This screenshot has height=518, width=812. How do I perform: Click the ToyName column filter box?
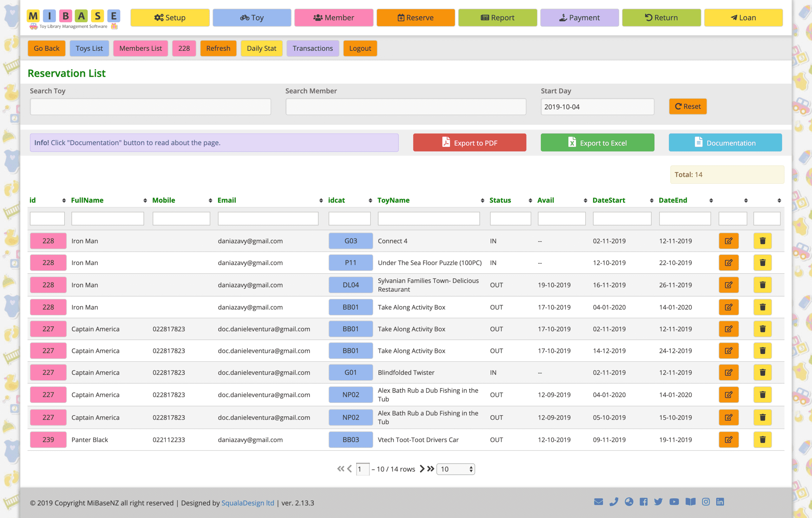point(429,219)
